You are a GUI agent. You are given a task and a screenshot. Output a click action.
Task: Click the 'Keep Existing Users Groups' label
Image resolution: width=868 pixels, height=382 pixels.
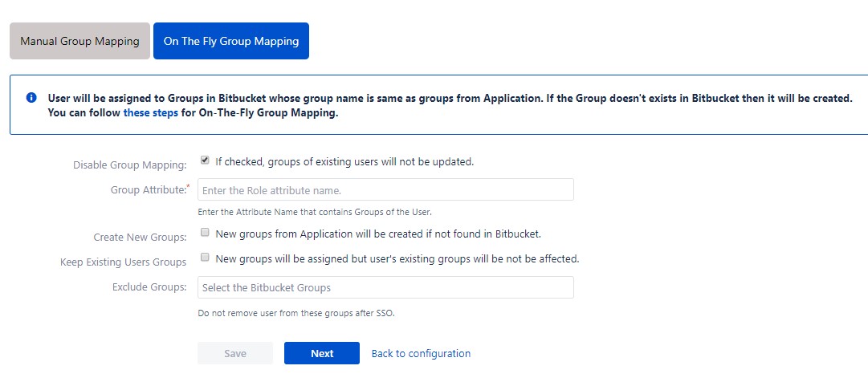point(123,262)
